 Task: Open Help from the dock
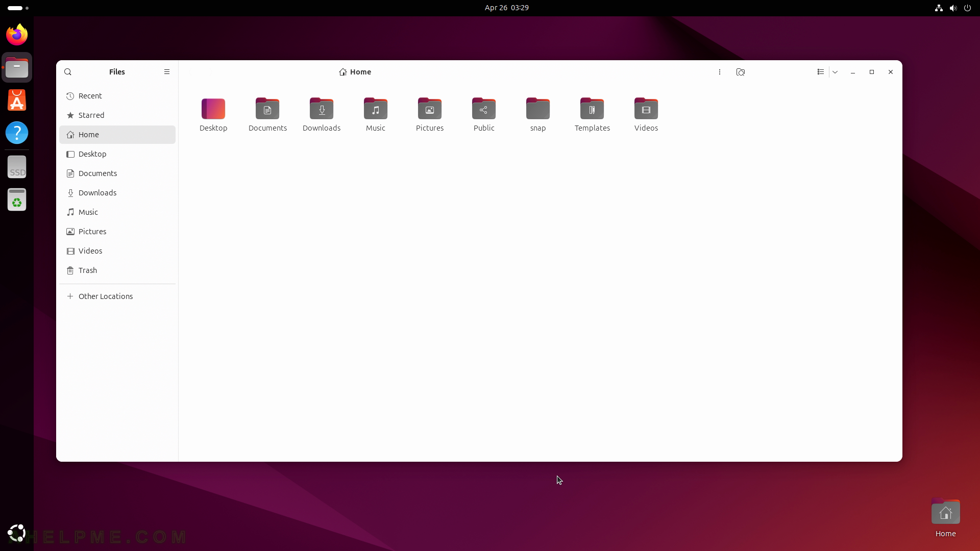[x=17, y=133]
